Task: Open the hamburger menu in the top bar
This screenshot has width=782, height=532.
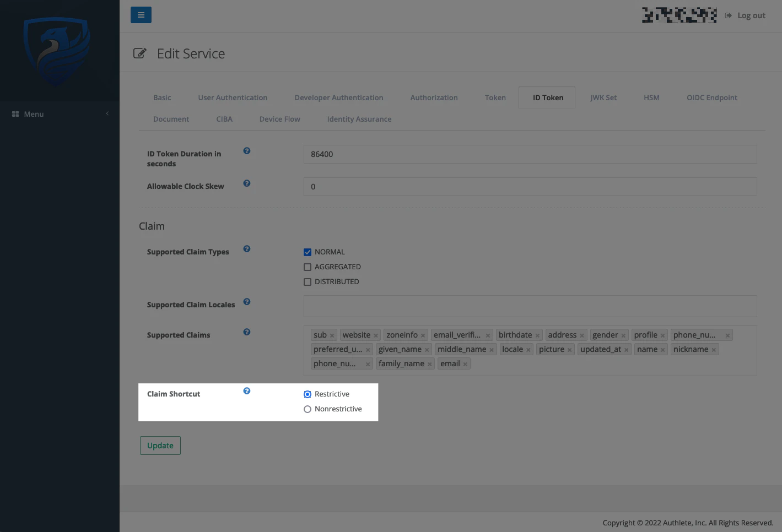Action: coord(141,15)
